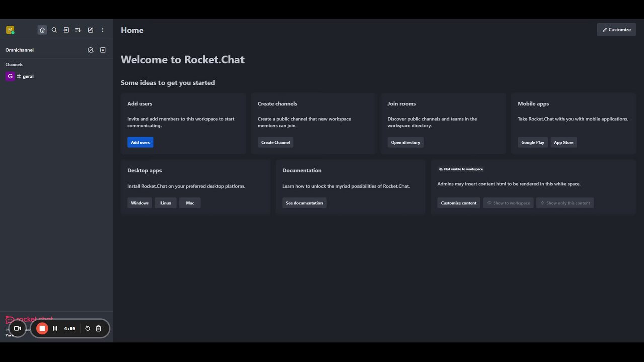The height and width of the screenshot is (362, 644).
Task: Click the geral channel G avatar
Action: (10, 76)
